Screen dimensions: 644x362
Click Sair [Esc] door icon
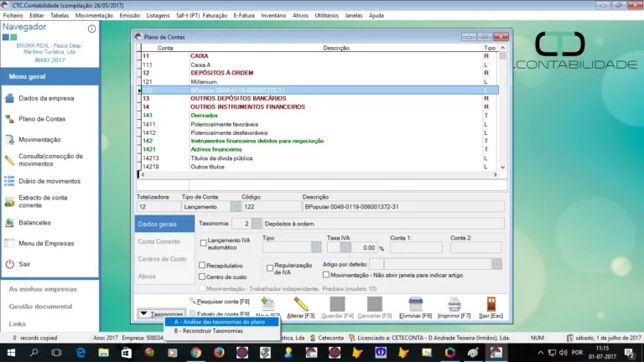pyautogui.click(x=491, y=304)
